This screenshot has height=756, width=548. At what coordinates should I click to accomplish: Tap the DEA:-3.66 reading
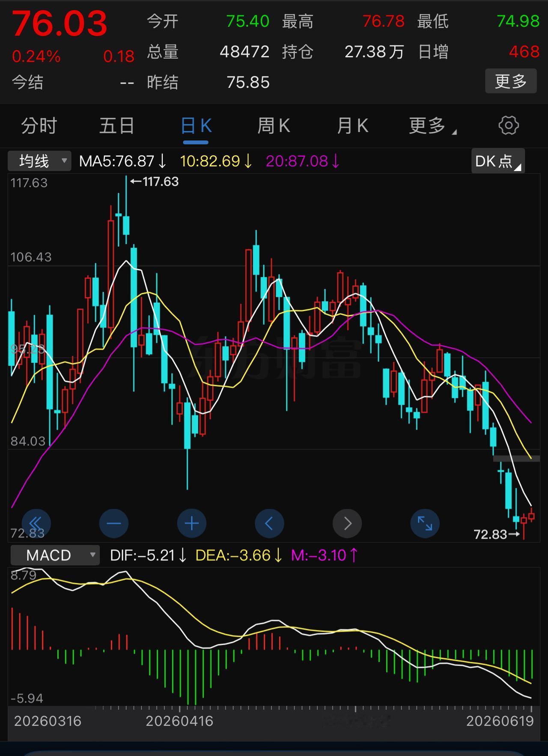point(239,555)
